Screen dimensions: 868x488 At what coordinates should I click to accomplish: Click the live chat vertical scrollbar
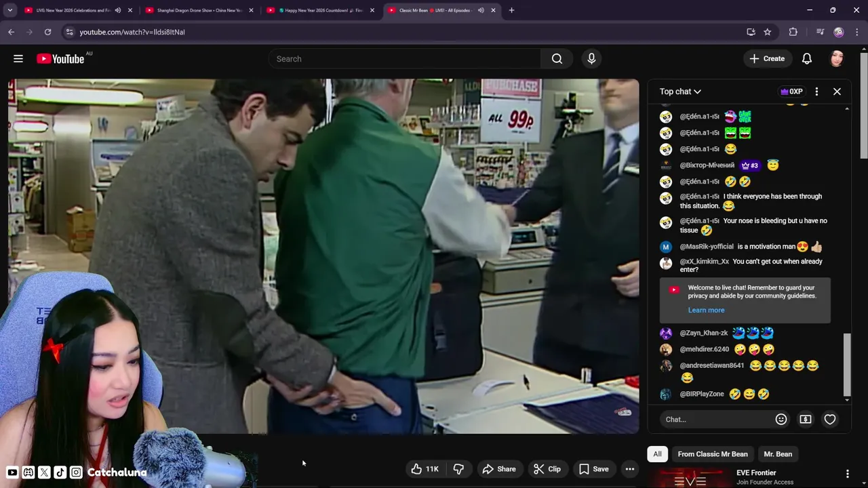pyautogui.click(x=846, y=365)
